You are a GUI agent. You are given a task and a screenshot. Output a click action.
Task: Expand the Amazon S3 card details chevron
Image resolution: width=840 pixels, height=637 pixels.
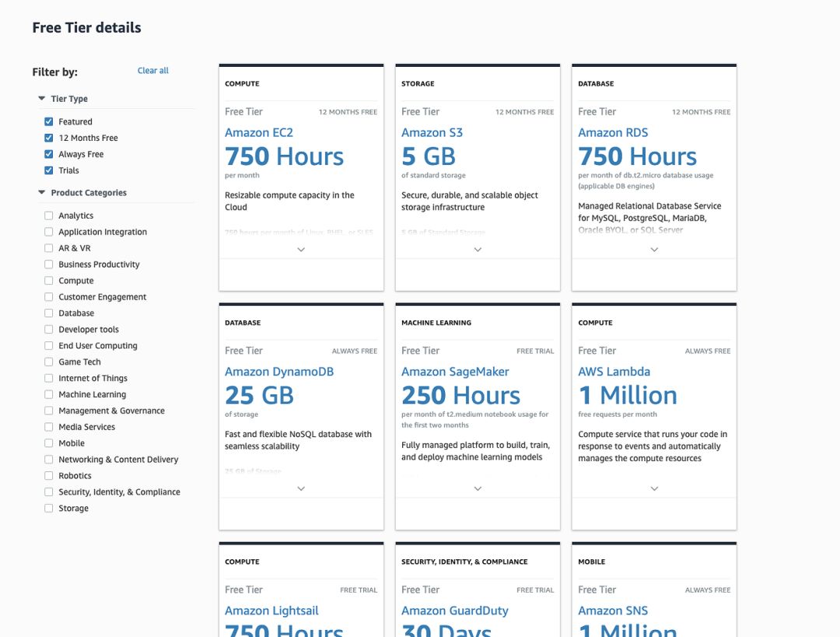478,250
